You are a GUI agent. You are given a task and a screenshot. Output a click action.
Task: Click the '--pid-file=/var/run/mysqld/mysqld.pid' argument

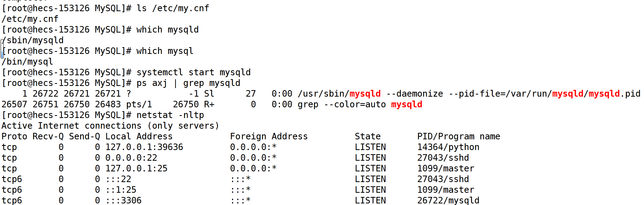point(544,94)
